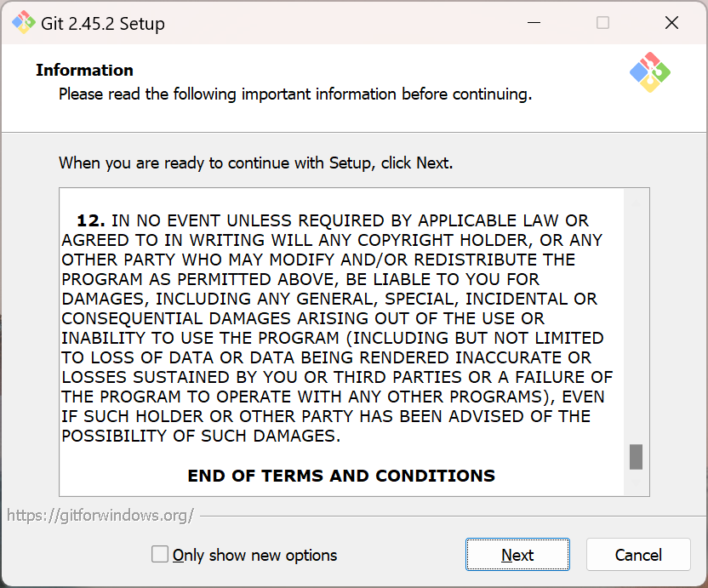Viewport: 708px width, 588px height.
Task: Open the gitforwindows.org link
Action: coord(100,515)
